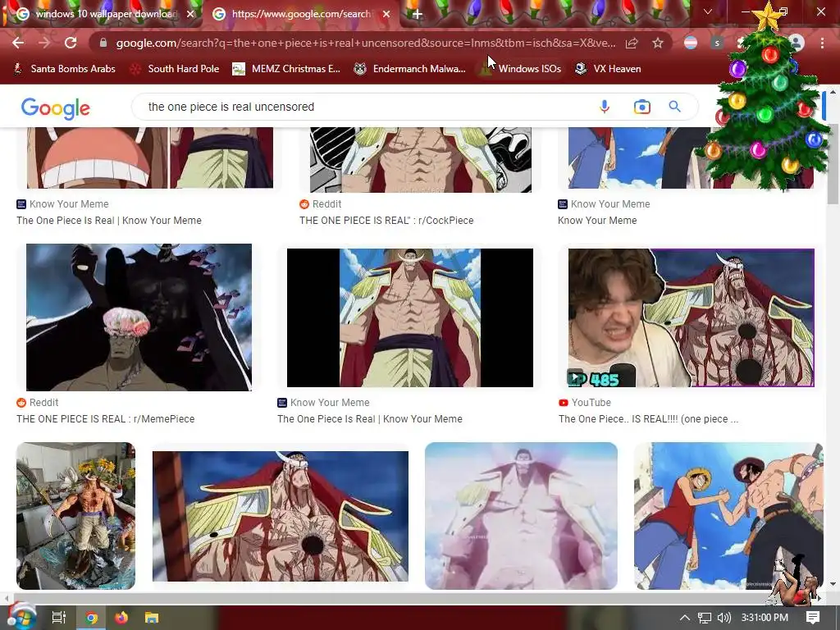This screenshot has height=630, width=840.
Task: Click the taskbar clock showing 3:31:00 PM
Action: pyautogui.click(x=765, y=618)
